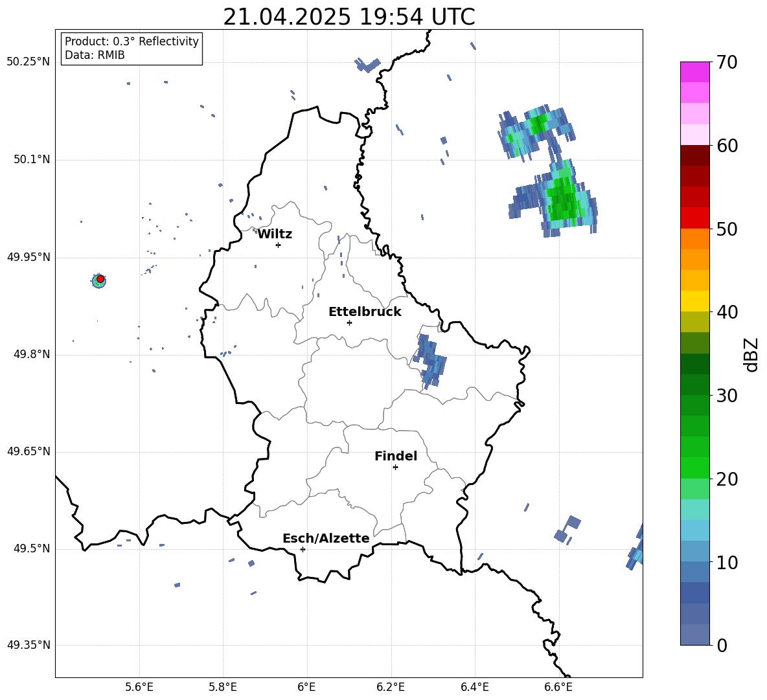Pick the magenta swatch atop the colorbar
This screenshot has width=767, height=700.
[x=694, y=72]
